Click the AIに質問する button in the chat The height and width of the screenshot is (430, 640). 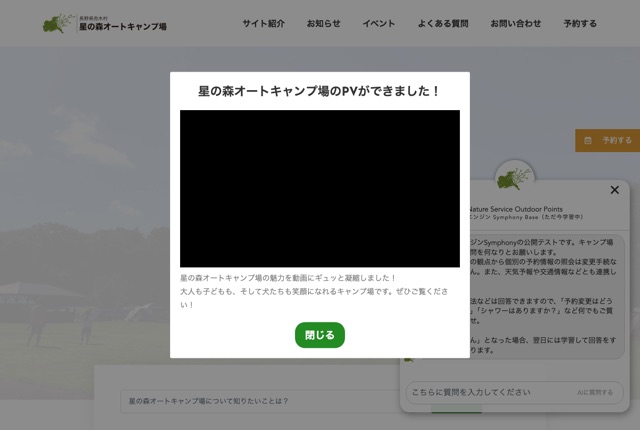click(595, 392)
